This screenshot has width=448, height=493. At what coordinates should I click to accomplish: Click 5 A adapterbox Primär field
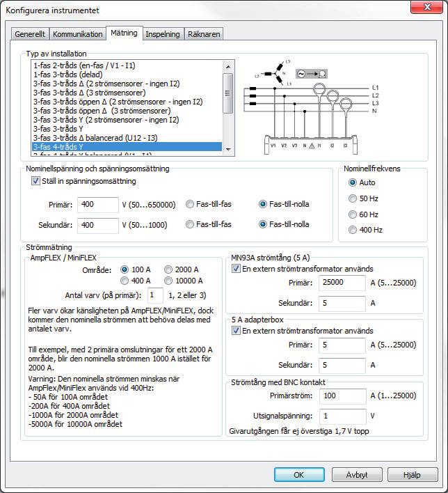point(342,345)
